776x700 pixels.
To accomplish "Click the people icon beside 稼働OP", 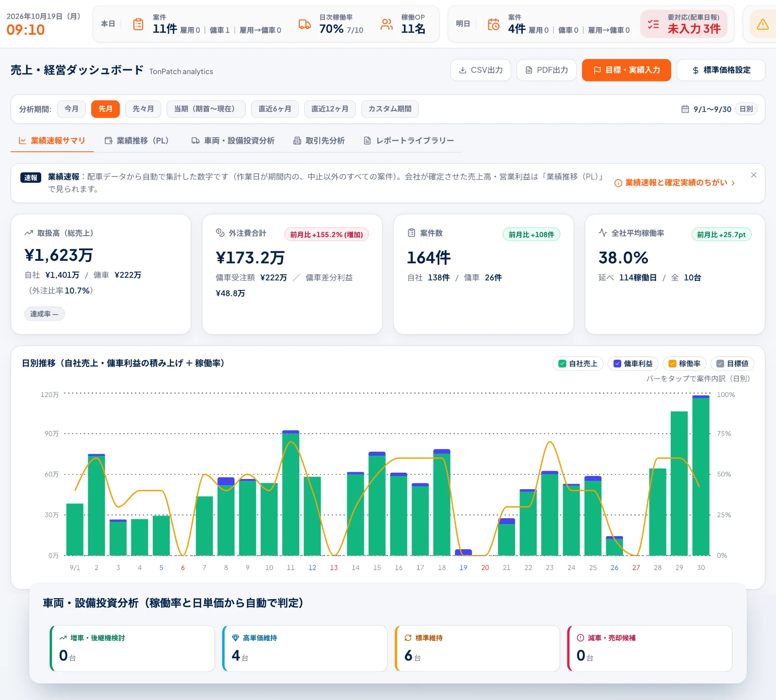I will click(387, 24).
